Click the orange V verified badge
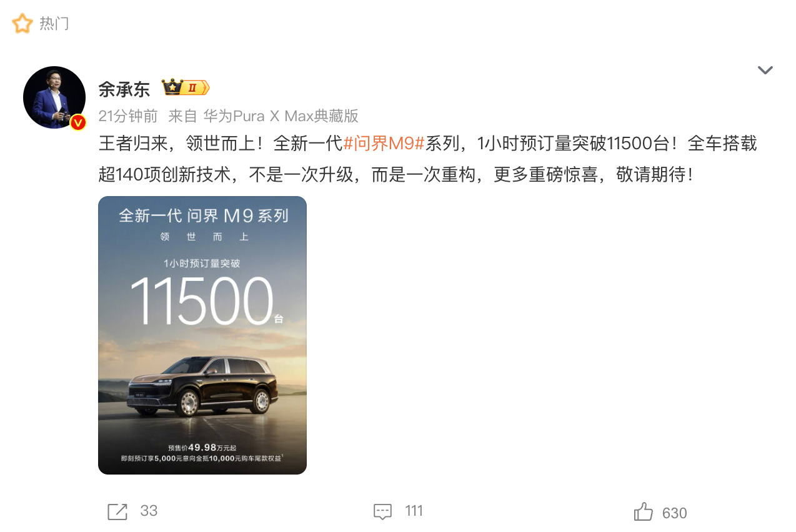796x532 pixels. [77, 122]
